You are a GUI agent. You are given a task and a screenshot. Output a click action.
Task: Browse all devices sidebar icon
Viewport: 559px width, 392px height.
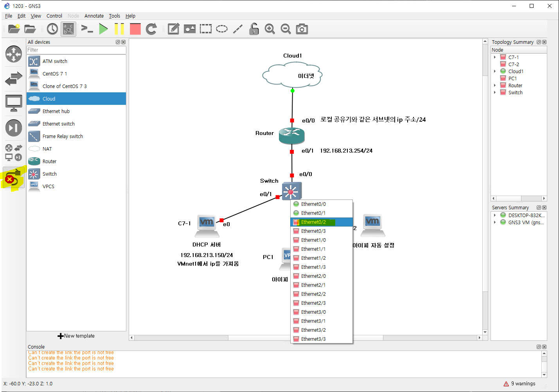point(14,153)
